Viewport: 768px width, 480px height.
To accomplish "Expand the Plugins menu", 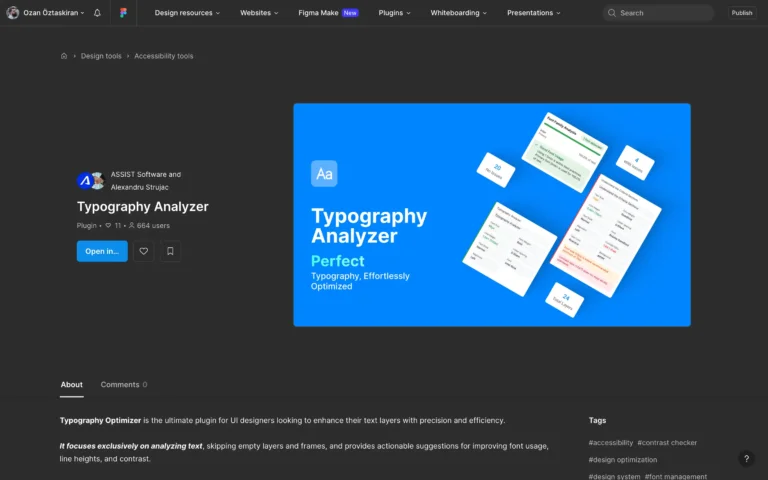I will pos(394,13).
